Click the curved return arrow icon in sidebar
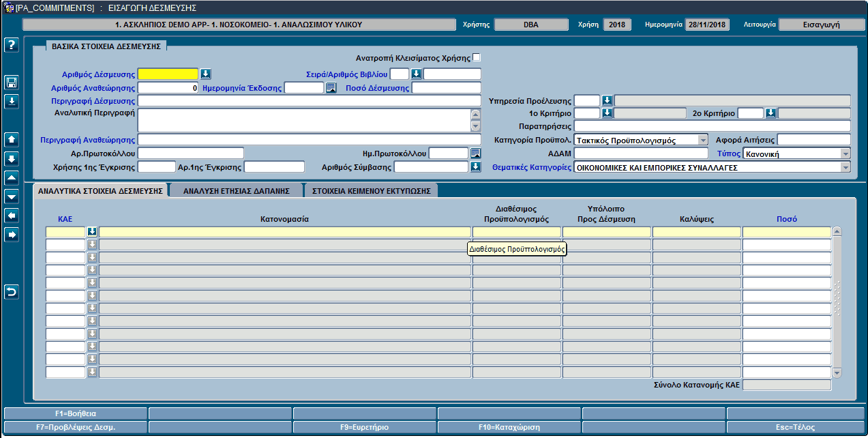Image resolution: width=868 pixels, height=438 pixels. (x=11, y=292)
